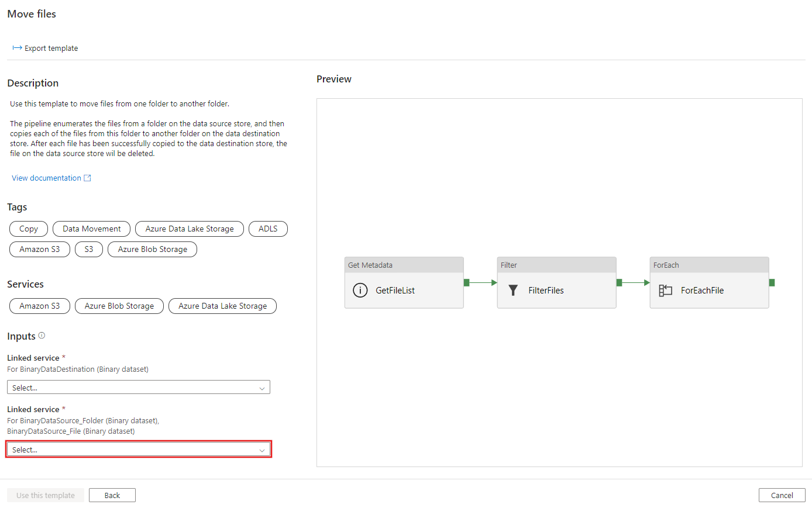The height and width of the screenshot is (508, 812).
Task: Click Export template
Action: point(45,48)
